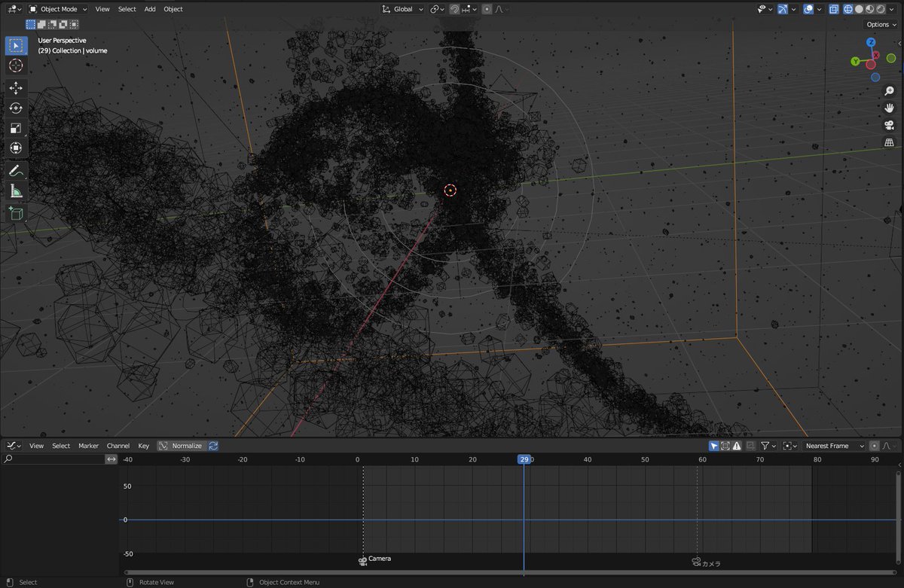Open graph editor type dropdown
Viewport: 904px width, 588px height.
(x=14, y=446)
